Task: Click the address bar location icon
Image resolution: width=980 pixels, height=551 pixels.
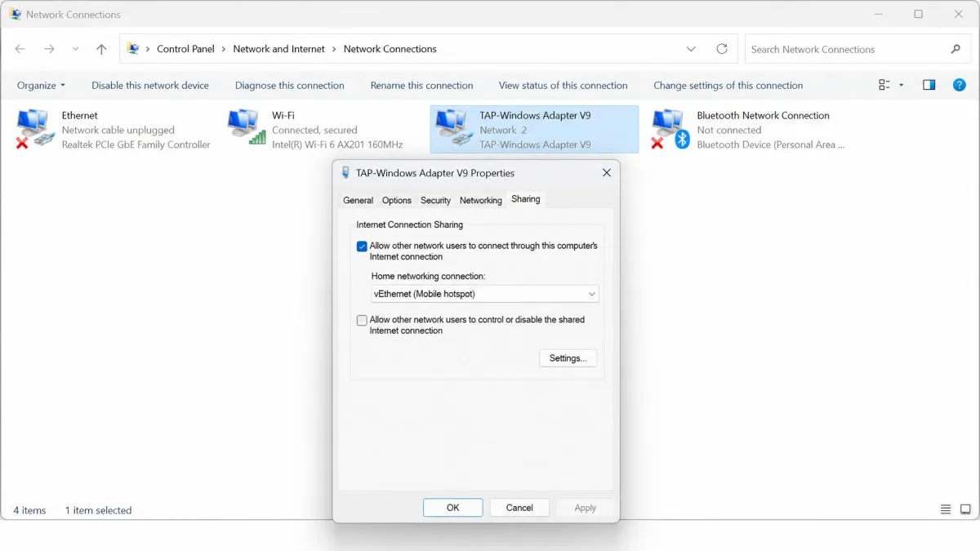Action: (x=133, y=49)
